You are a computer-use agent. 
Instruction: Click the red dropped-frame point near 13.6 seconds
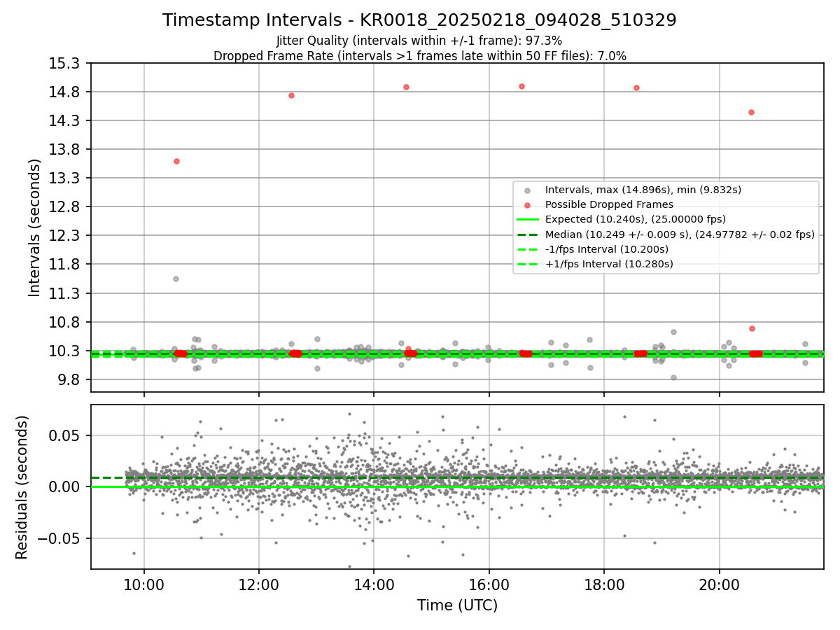click(x=176, y=161)
